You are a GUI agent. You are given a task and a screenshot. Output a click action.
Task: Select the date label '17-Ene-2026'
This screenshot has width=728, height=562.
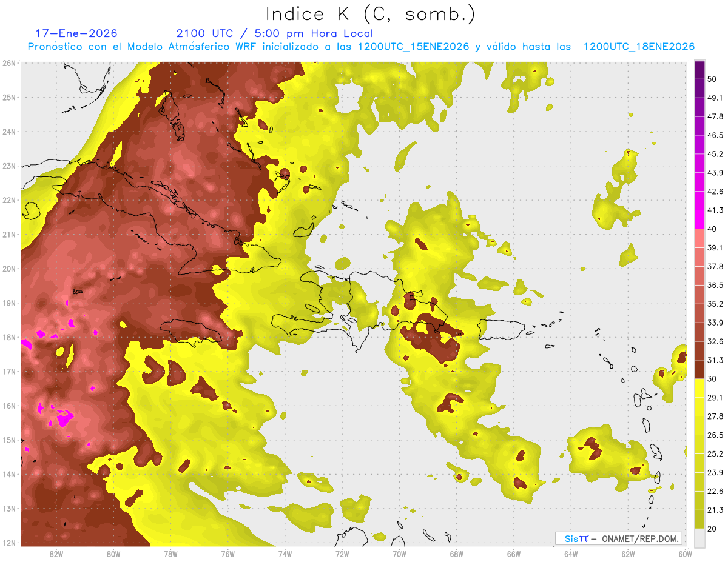[x=76, y=33]
